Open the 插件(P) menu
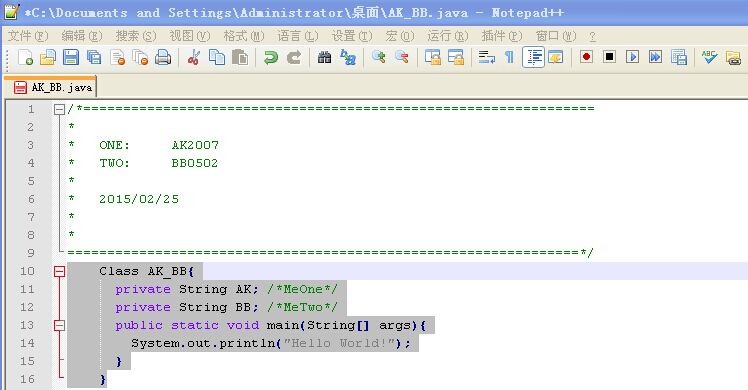748x390 pixels. (x=502, y=36)
